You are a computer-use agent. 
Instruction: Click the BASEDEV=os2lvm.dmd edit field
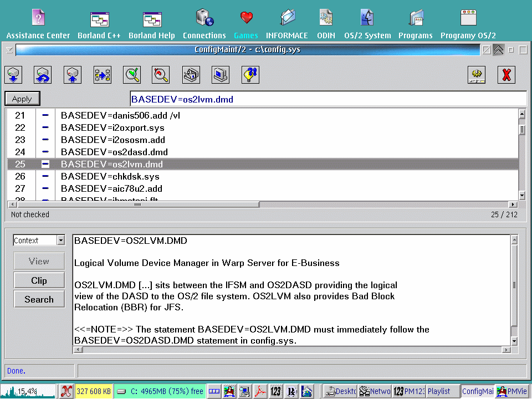tap(327, 99)
